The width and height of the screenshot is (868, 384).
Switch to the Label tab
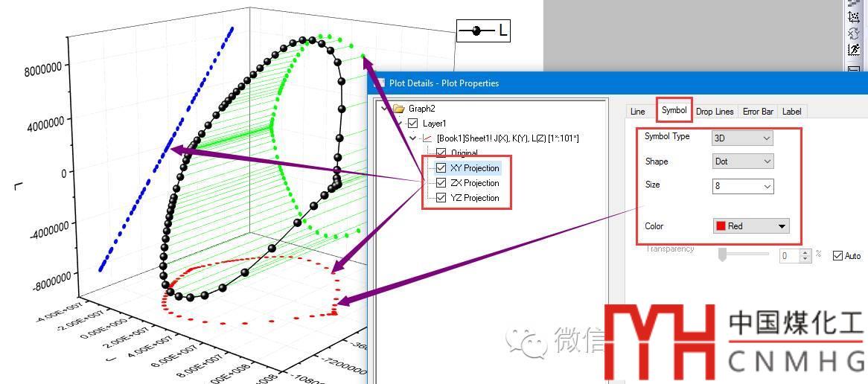pyautogui.click(x=791, y=111)
